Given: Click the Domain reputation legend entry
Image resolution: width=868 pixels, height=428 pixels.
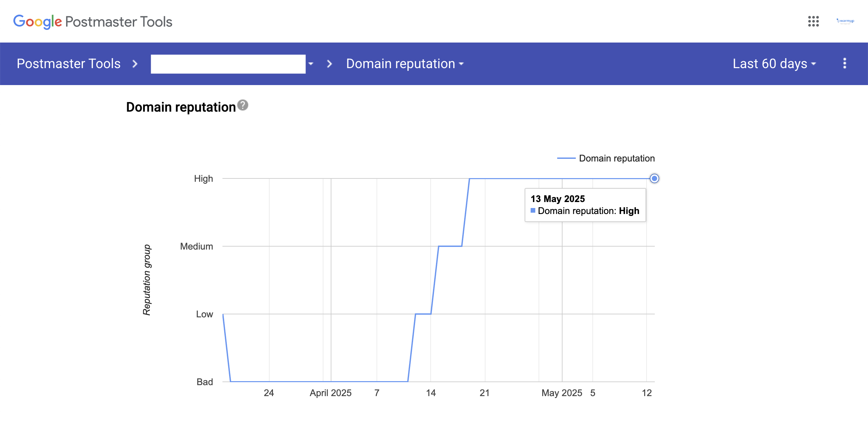Looking at the screenshot, I should pos(606,158).
